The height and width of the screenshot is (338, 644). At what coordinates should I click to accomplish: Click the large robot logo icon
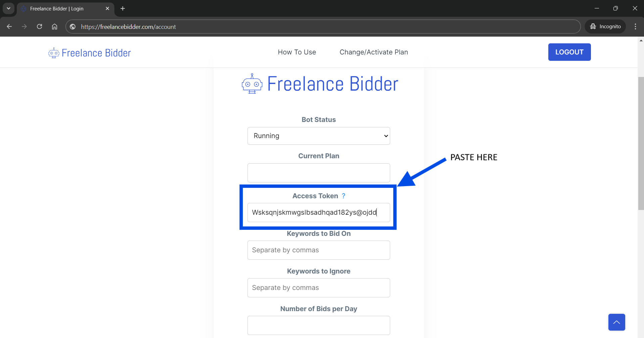[x=252, y=84]
